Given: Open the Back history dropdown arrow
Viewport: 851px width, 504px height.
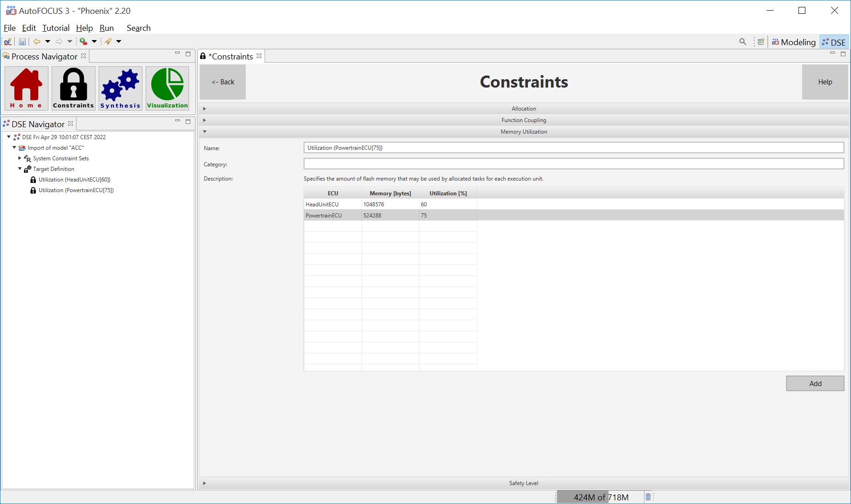Looking at the screenshot, I should [47, 41].
